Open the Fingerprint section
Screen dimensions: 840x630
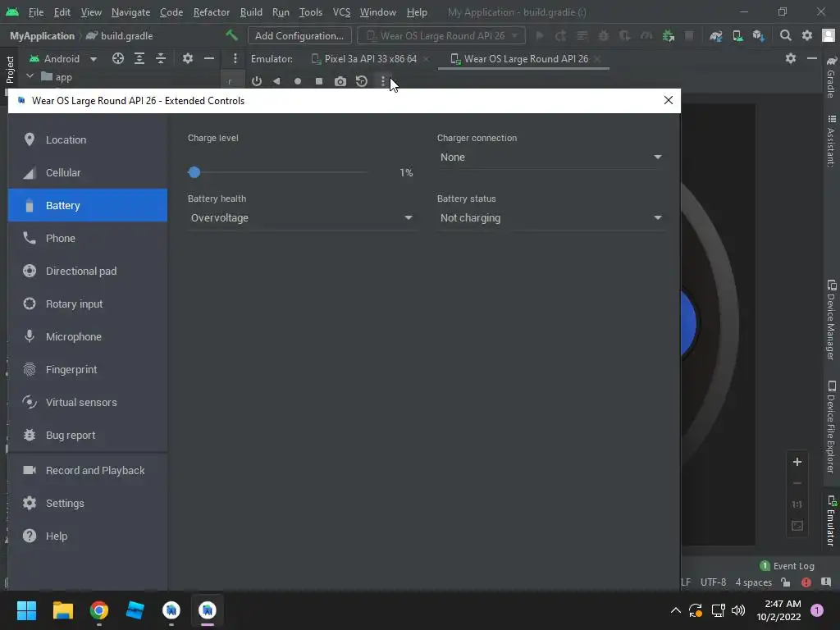point(87,370)
